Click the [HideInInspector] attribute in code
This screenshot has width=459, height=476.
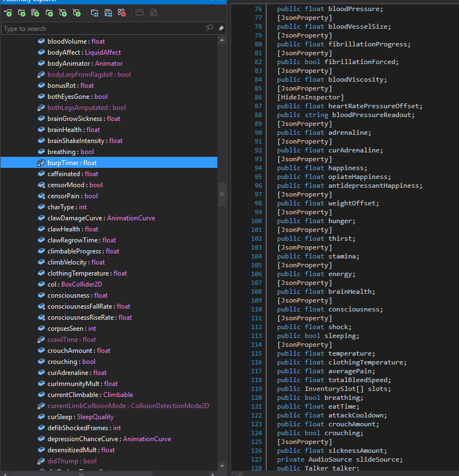pos(311,97)
